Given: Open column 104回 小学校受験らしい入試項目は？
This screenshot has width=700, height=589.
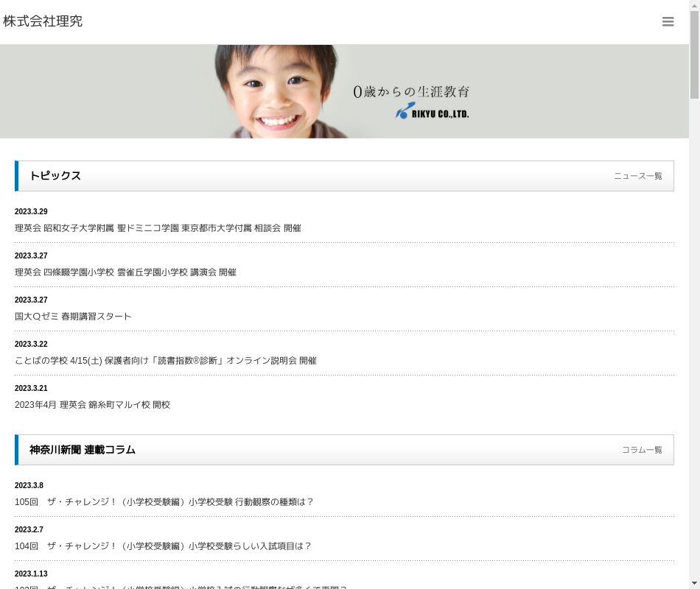Looking at the screenshot, I should click(x=163, y=546).
